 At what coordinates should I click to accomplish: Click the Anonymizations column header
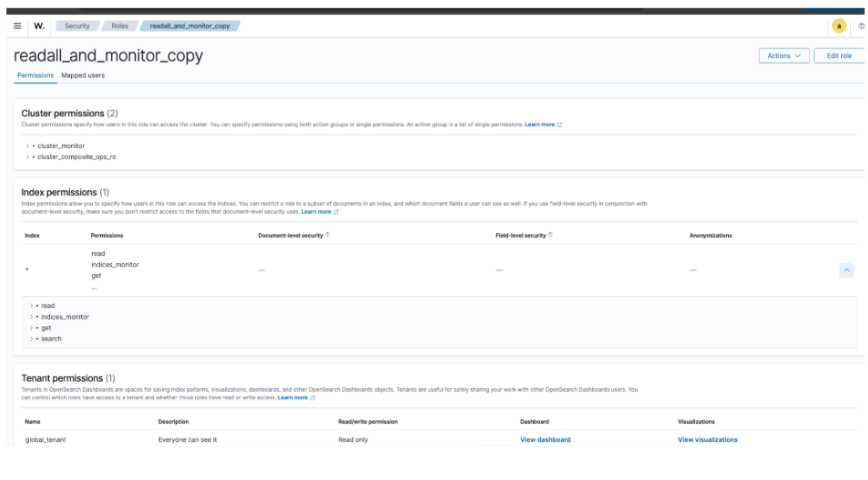click(711, 235)
